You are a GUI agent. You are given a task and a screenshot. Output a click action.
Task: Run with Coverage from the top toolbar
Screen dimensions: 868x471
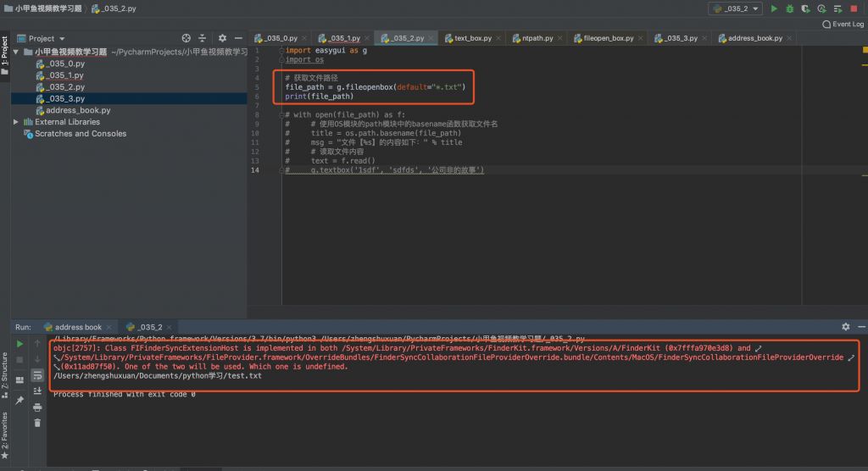(806, 8)
